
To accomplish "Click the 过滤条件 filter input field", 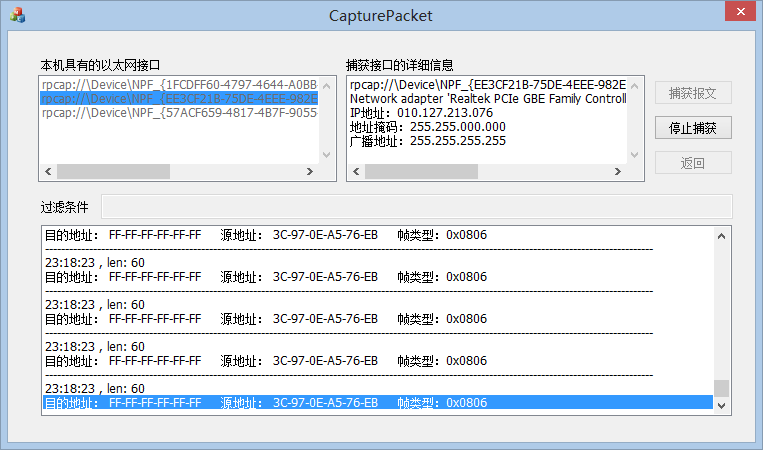I will pyautogui.click(x=417, y=207).
